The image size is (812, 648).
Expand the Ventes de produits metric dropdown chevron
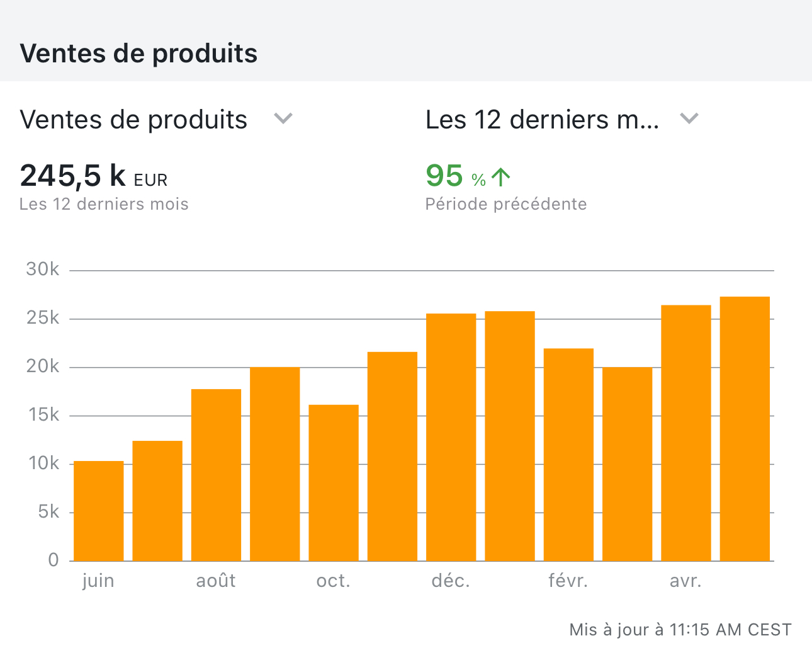283,118
